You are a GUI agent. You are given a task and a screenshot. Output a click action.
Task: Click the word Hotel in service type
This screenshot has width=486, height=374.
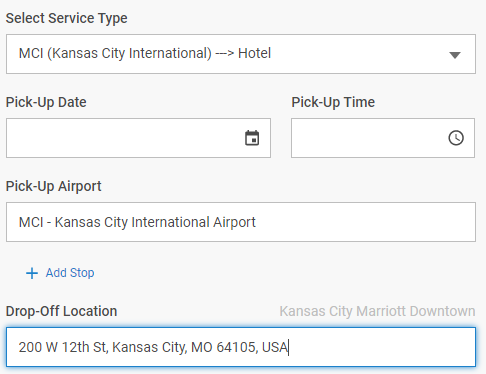[x=254, y=53]
